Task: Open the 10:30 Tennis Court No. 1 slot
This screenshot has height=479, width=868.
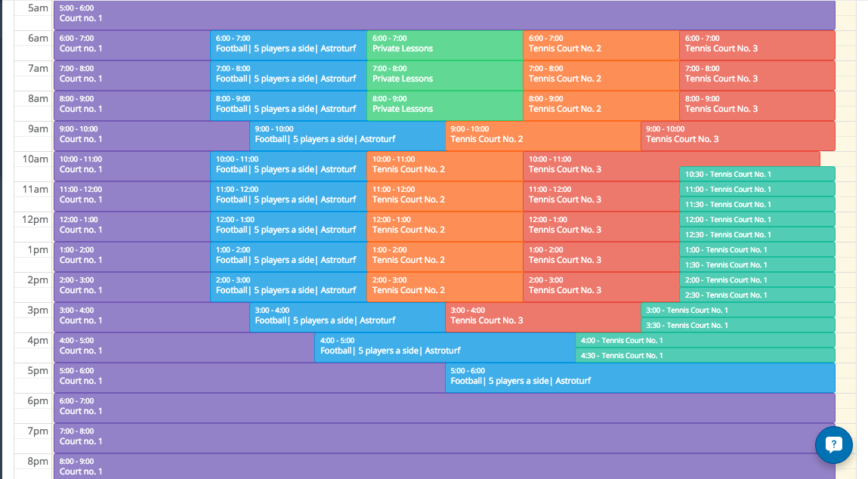Action: point(756,174)
